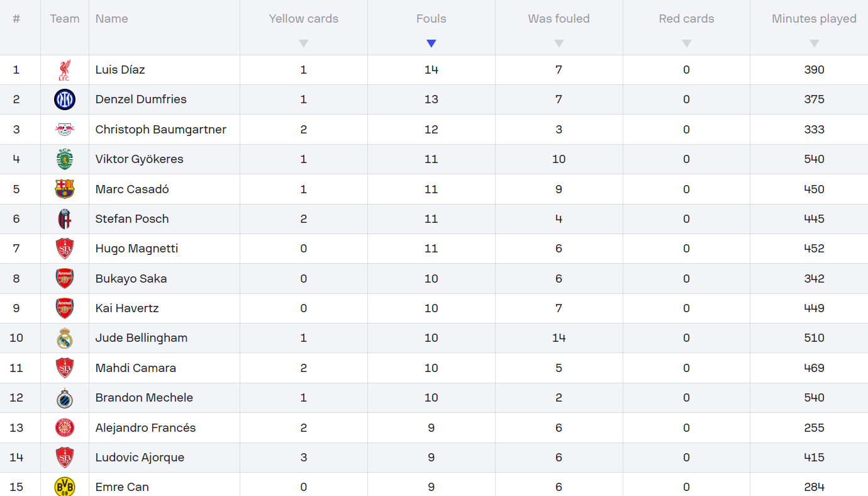
Task: Click the Team column header
Action: [x=64, y=19]
